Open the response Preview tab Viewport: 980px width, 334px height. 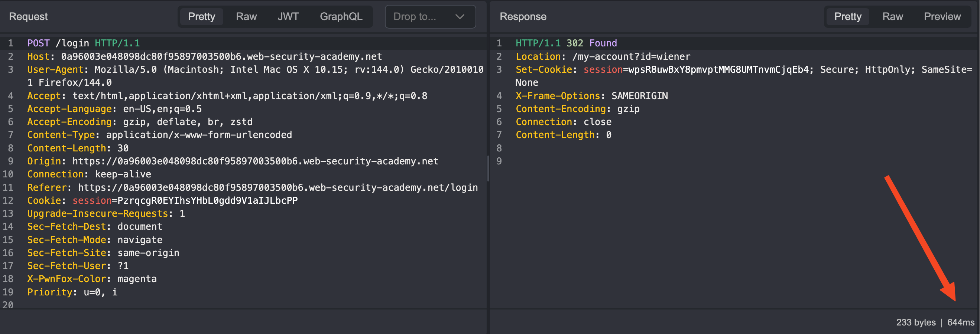942,17
